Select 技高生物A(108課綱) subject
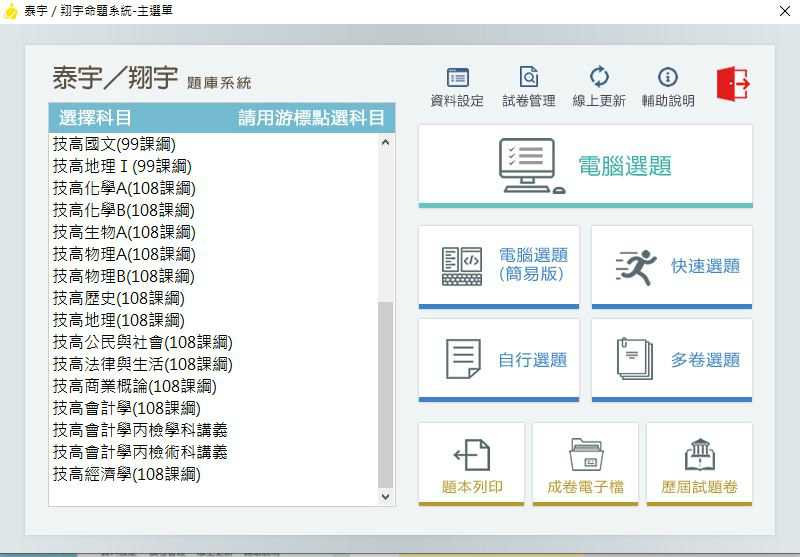Screen dimensions: 800x557 tap(213, 232)
